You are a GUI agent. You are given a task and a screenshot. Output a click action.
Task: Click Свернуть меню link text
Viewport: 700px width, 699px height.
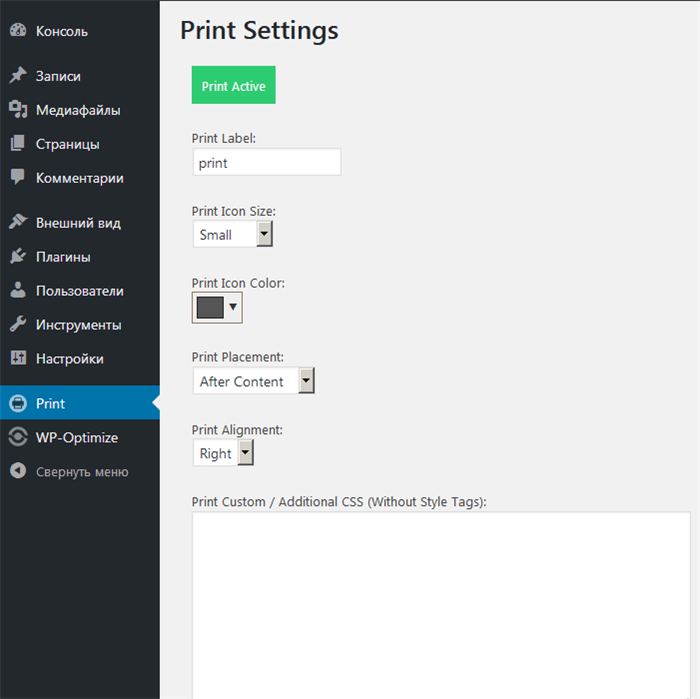(82, 472)
